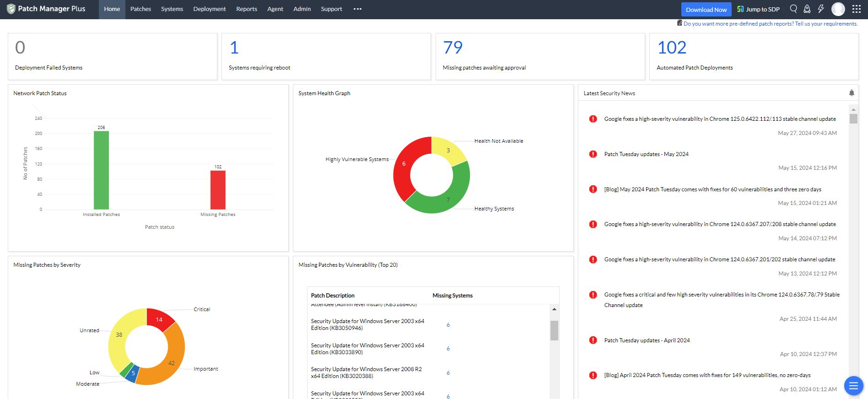Click the vulnerability table scroll up arrow
Screen dimensions: 868x399
point(554,309)
